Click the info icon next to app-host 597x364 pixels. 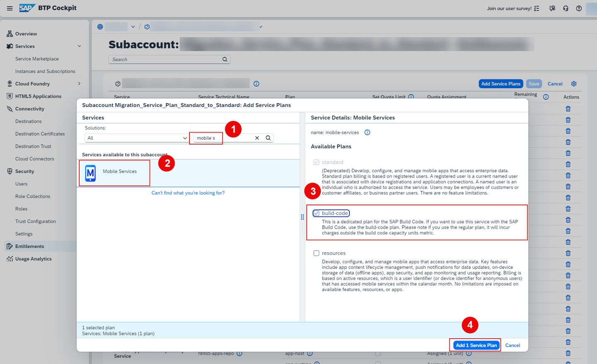pyautogui.click(x=310, y=354)
